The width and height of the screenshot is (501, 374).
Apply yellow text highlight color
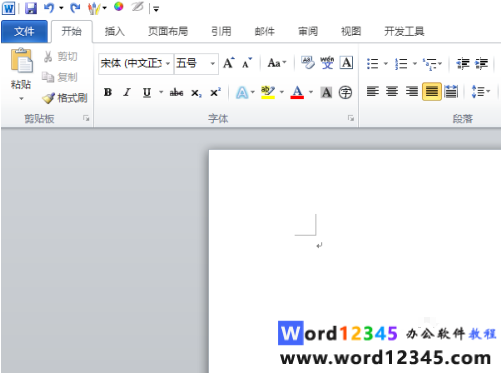click(x=268, y=92)
